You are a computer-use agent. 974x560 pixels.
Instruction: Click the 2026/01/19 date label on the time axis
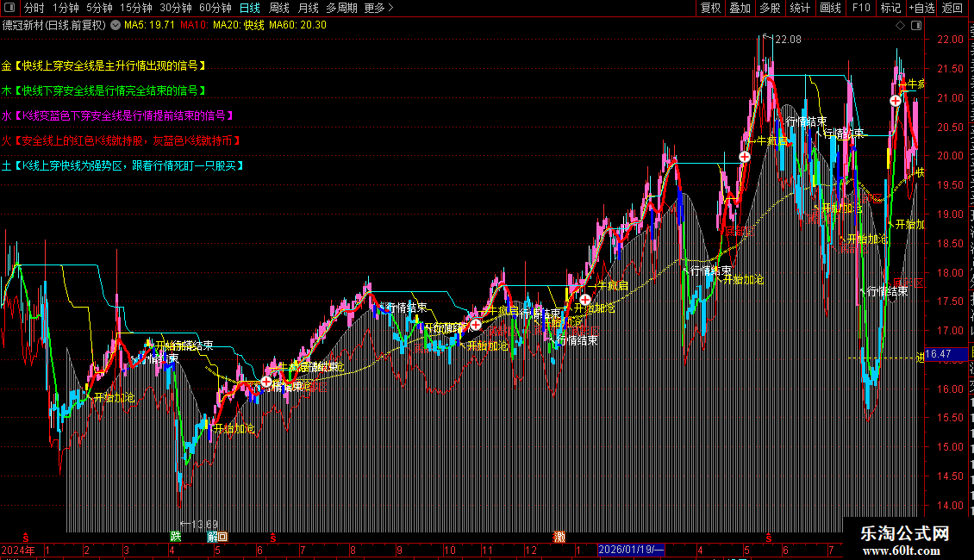(631, 550)
